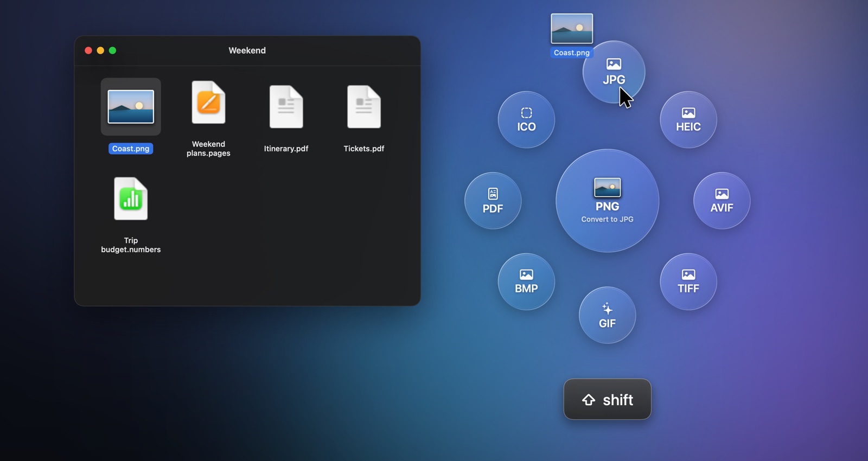Image resolution: width=868 pixels, height=461 pixels.
Task: Click the Weekend window title
Action: [x=247, y=50]
